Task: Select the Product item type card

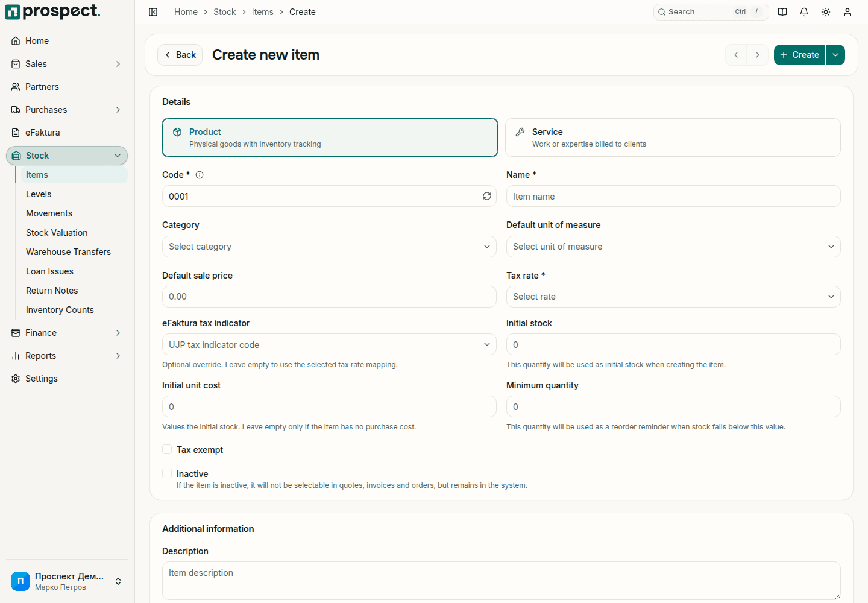Action: coord(330,137)
